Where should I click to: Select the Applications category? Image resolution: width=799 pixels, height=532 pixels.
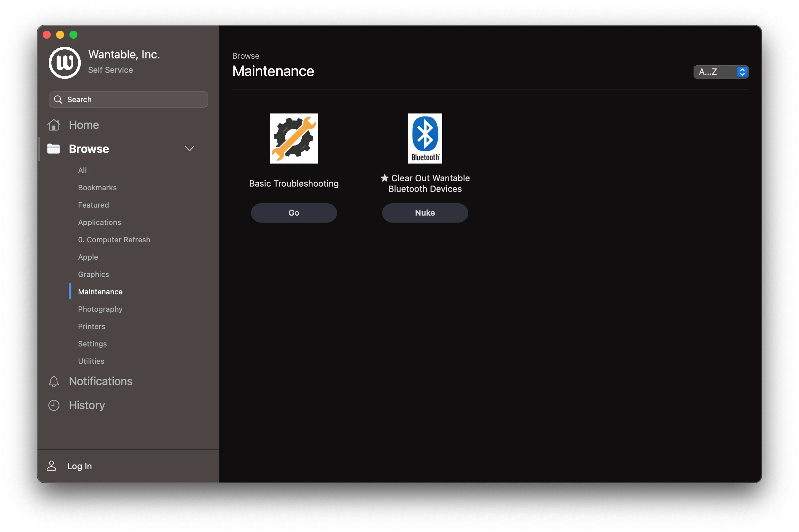99,222
